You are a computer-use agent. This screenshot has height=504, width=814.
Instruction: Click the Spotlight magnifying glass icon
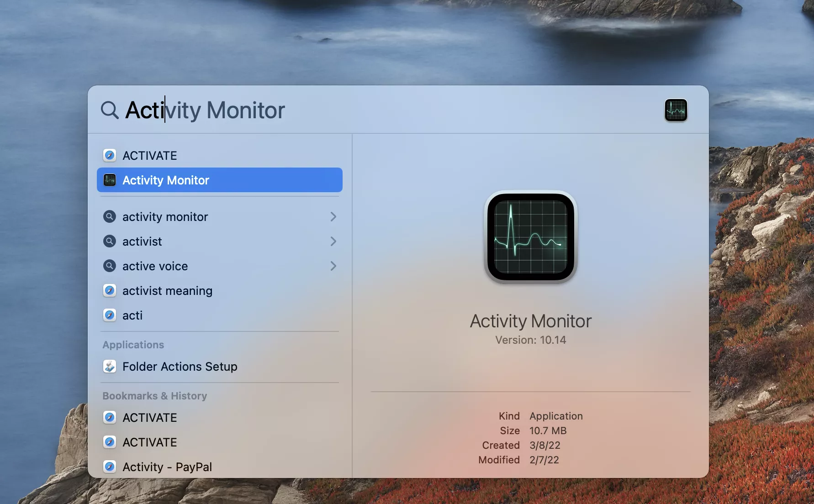pyautogui.click(x=110, y=110)
